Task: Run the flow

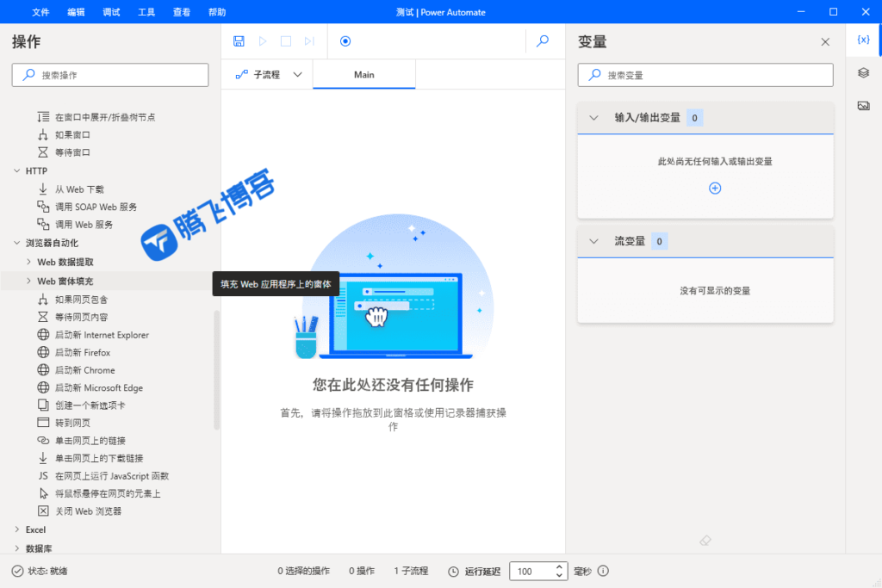Action: tap(263, 40)
